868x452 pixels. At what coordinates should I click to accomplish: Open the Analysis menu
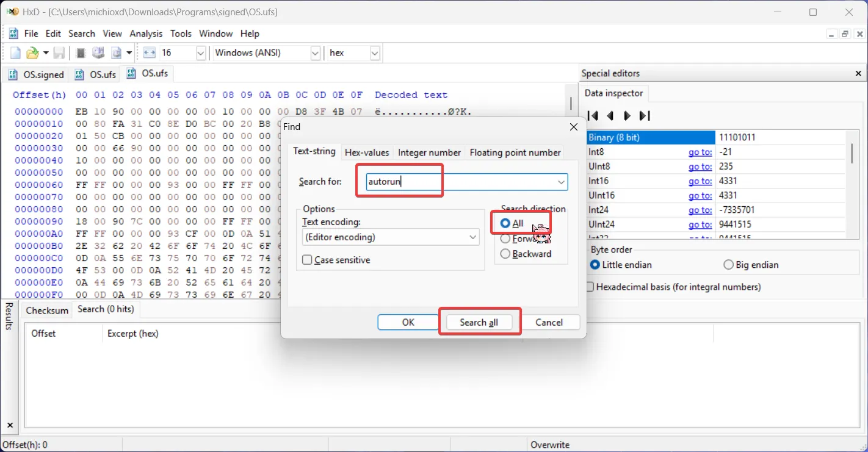[x=146, y=34]
